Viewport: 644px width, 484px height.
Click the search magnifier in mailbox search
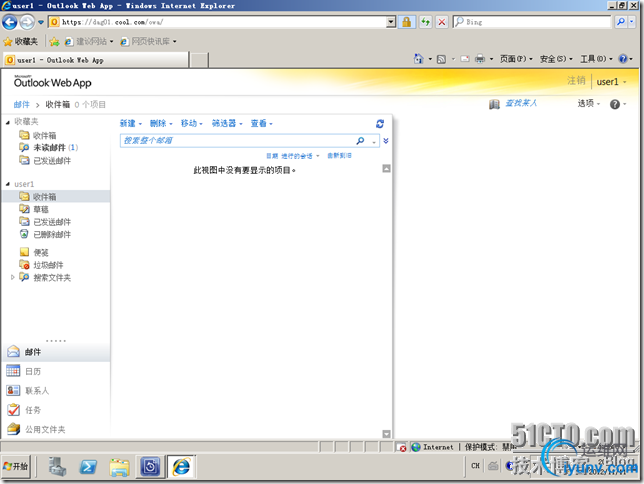(x=360, y=141)
